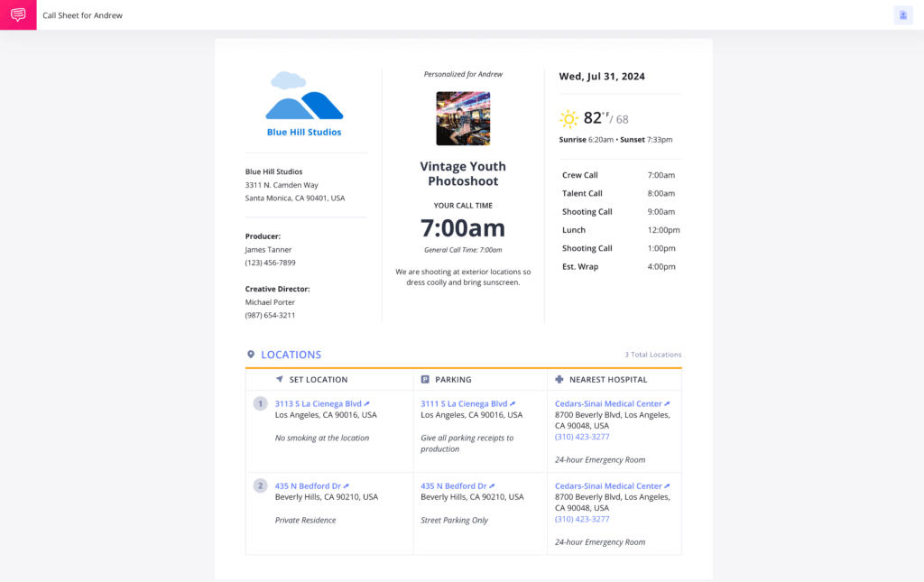Click the number 2 location badge
The height and width of the screenshot is (582, 924).
point(260,485)
